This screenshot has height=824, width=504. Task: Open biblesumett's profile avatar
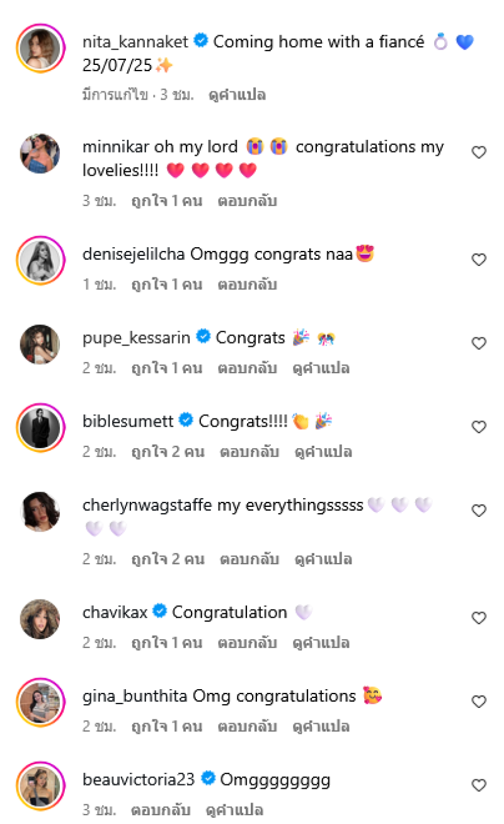tap(40, 427)
